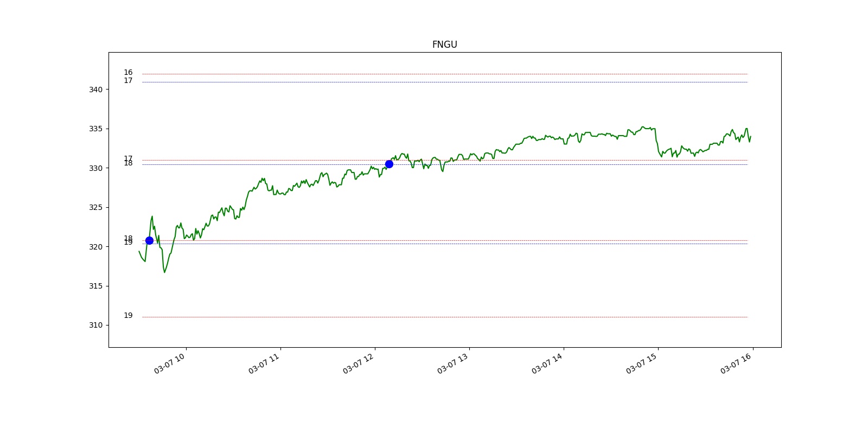Click the y-axis label 330
This screenshot has width=868, height=434.
click(x=95, y=168)
